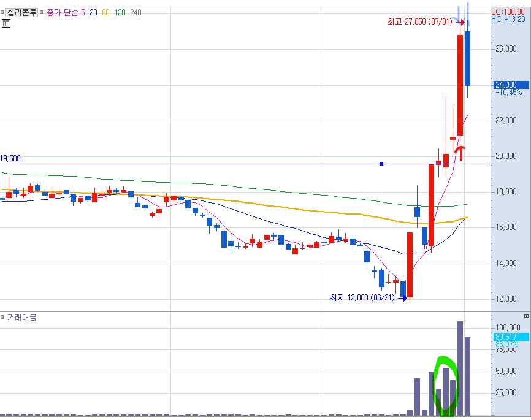Click the 20,000 price axis label
Viewport: 531px width, 420px height.
(x=506, y=156)
